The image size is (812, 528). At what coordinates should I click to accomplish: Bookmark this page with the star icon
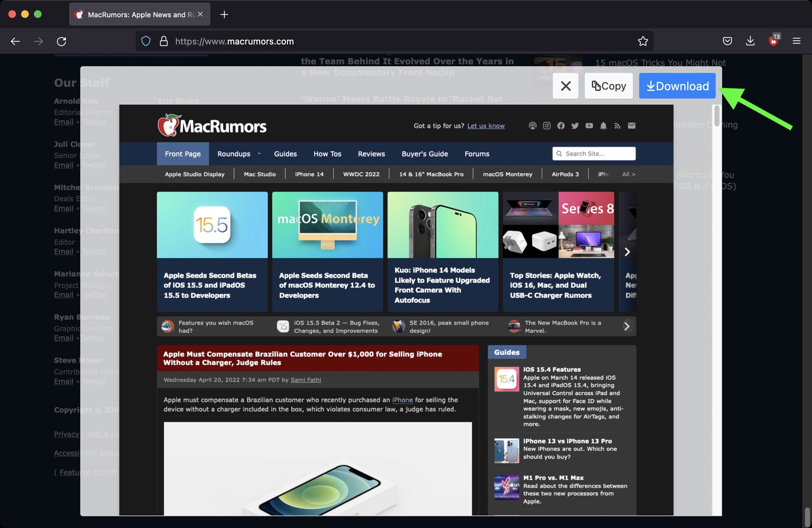pos(643,41)
